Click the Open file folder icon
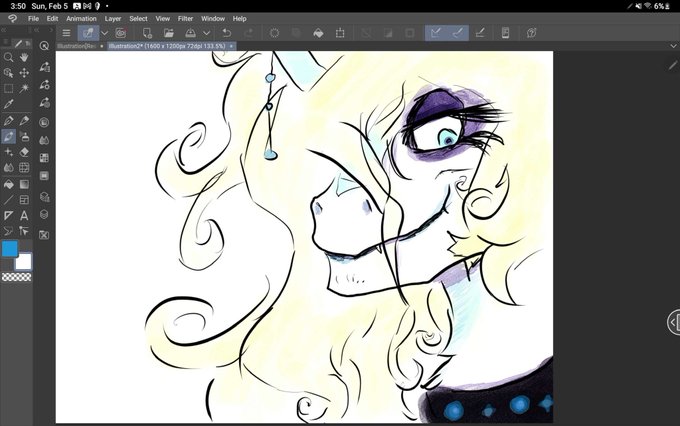 pyautogui.click(x=168, y=33)
